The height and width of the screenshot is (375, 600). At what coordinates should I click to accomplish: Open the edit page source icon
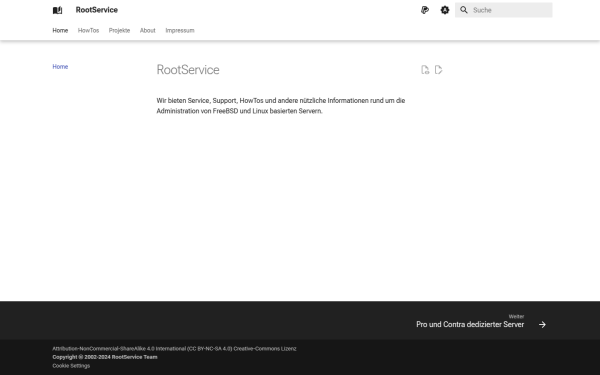[439, 70]
